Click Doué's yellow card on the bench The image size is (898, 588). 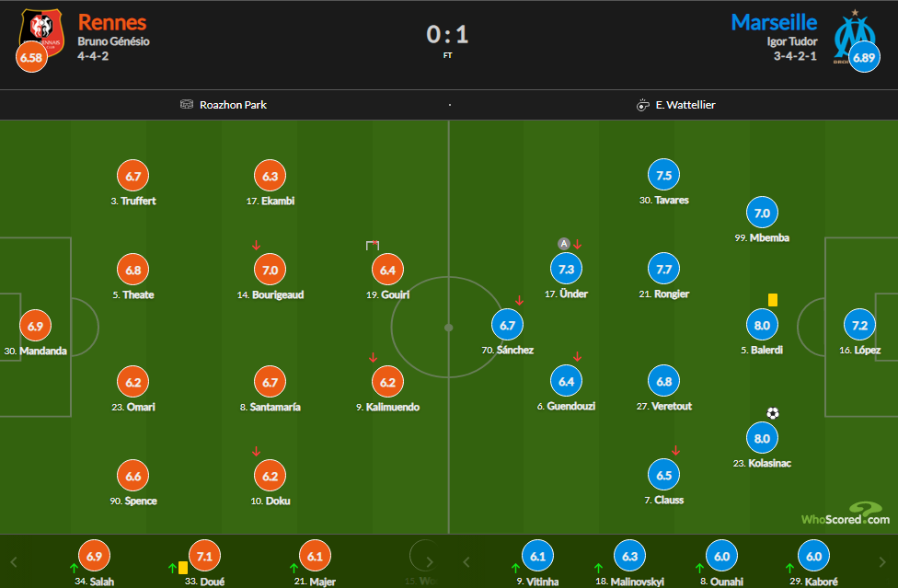(183, 568)
